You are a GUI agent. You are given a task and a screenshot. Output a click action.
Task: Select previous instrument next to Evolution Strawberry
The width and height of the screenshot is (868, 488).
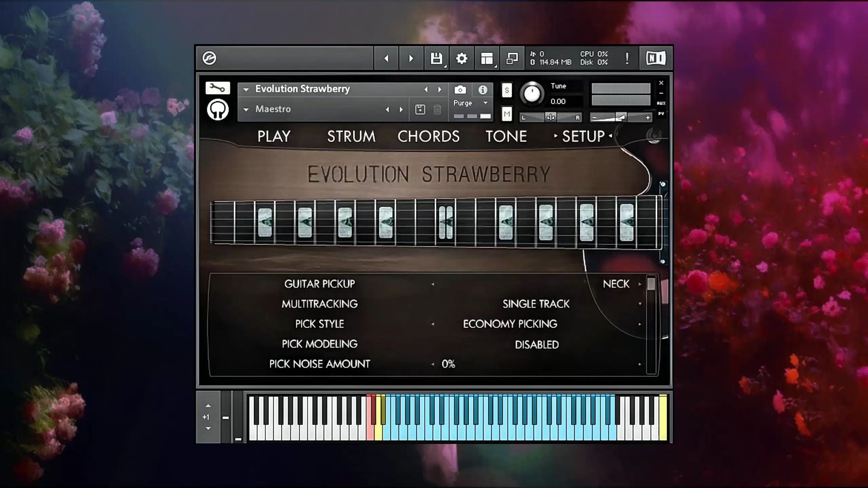click(x=426, y=89)
